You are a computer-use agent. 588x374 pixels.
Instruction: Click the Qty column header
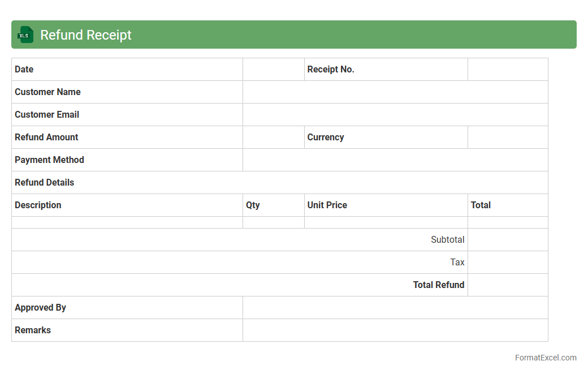tap(253, 205)
